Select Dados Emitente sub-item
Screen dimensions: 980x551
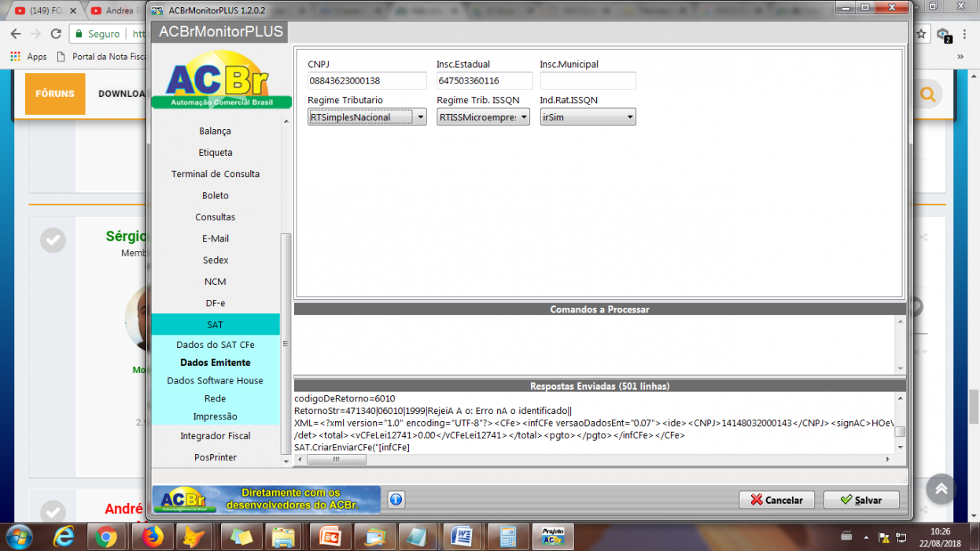[x=216, y=363]
